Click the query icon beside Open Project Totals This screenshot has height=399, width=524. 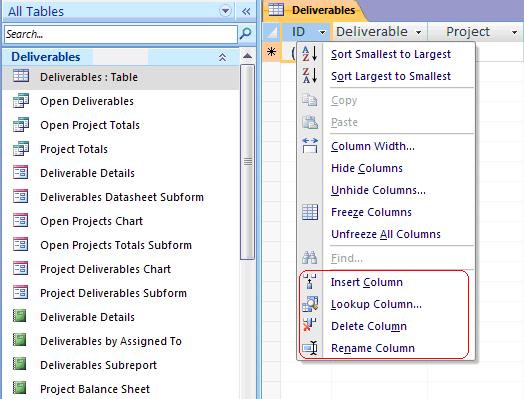pyautogui.click(x=21, y=125)
